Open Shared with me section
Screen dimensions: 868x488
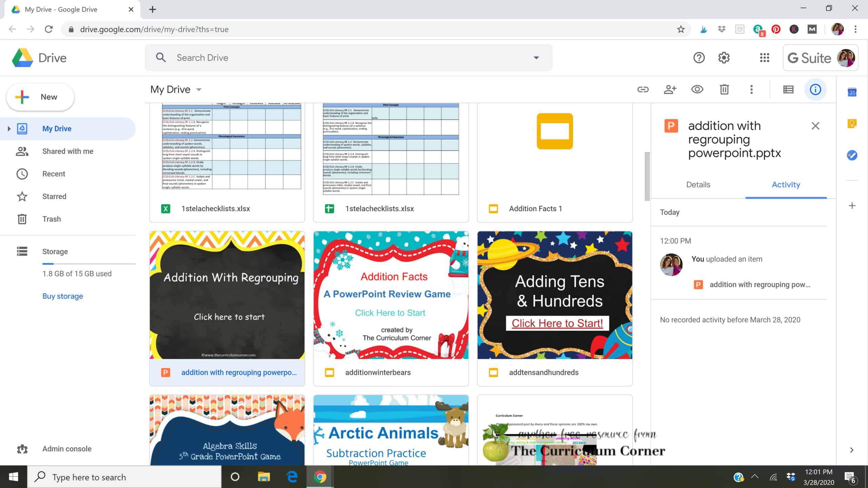pos(67,151)
